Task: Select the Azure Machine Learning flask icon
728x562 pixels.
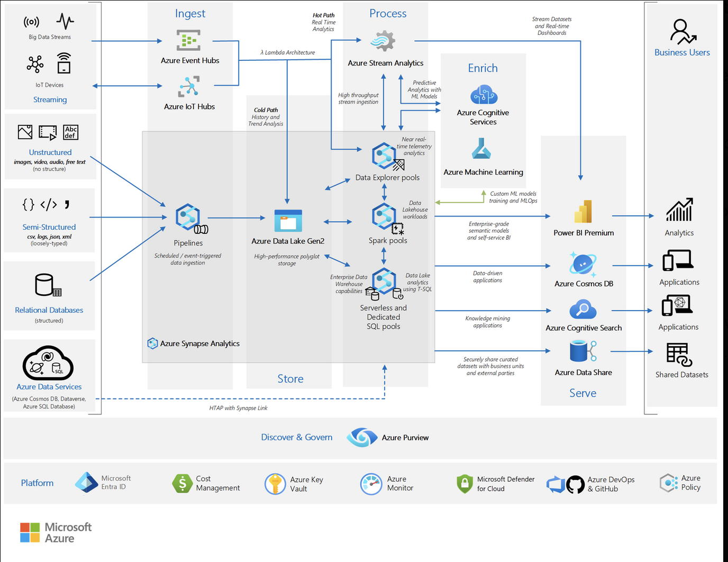Action: pyautogui.click(x=481, y=149)
